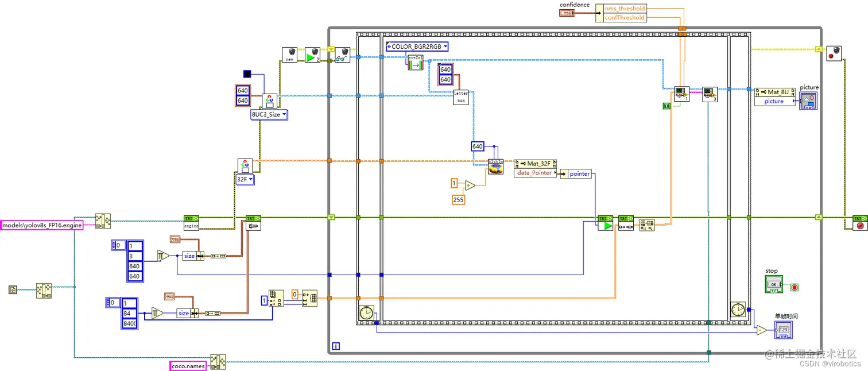Click the black color box constant
Image resolution: width=868 pixels, height=371 pixels.
(x=247, y=74)
